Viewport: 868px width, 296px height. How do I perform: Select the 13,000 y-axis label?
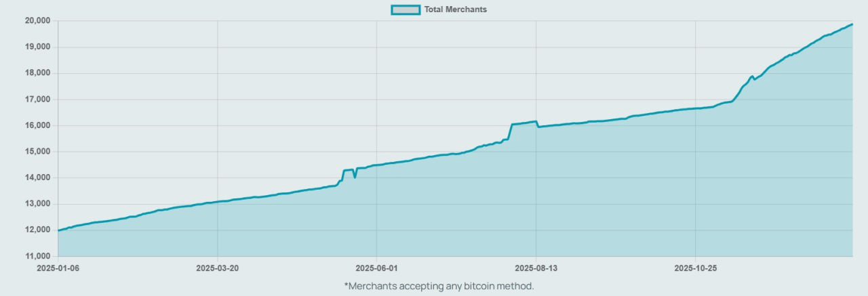pos(38,204)
